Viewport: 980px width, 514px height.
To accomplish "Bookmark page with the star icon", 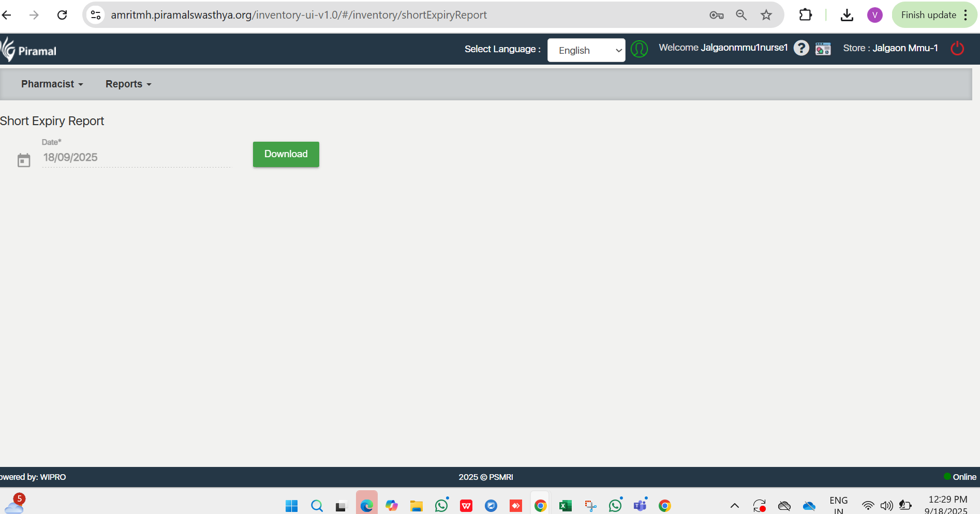I will click(766, 15).
